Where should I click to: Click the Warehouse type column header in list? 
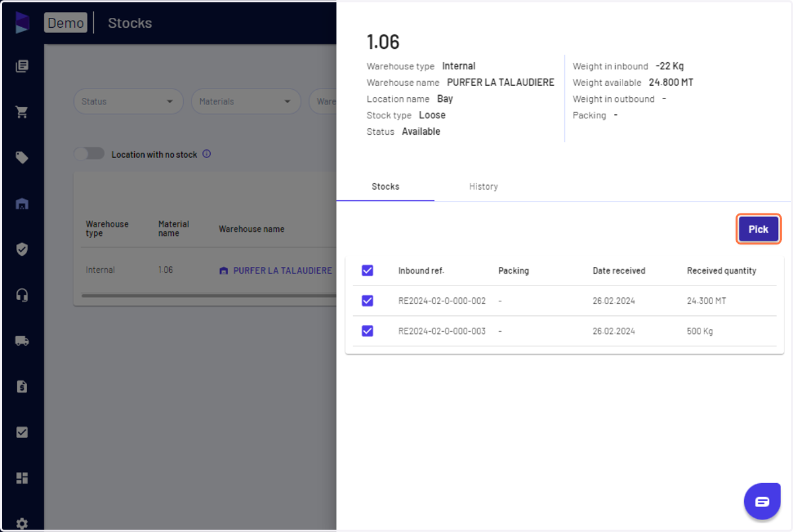coord(107,229)
